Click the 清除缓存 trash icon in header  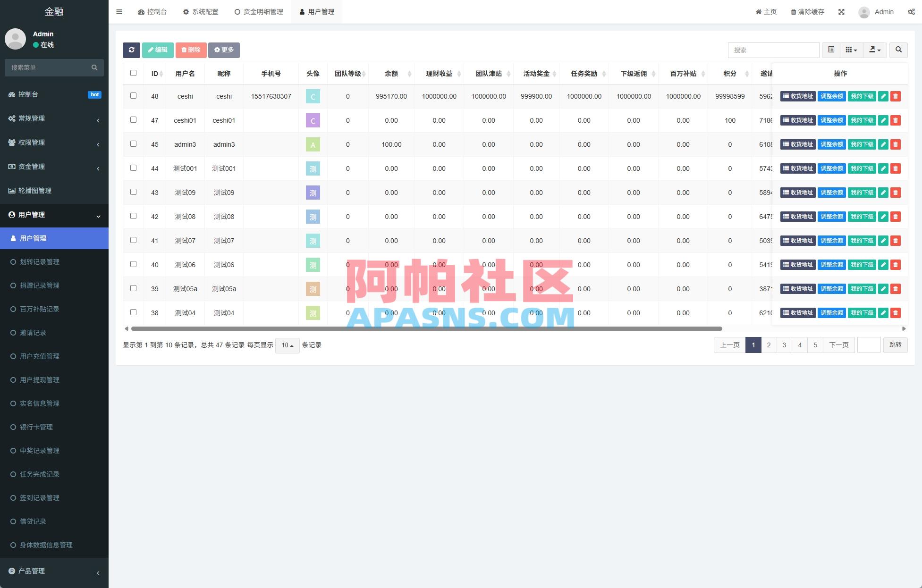[x=794, y=11]
